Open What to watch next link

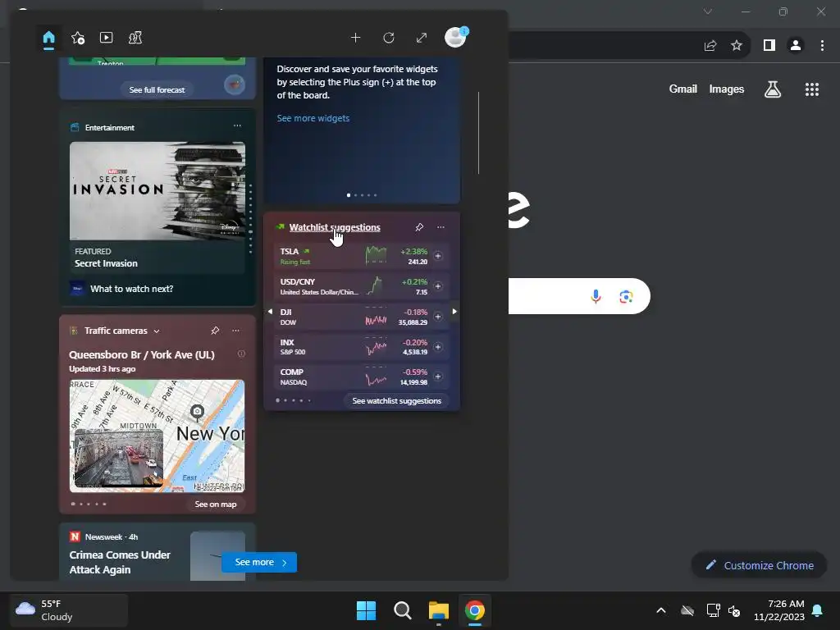[x=131, y=289]
